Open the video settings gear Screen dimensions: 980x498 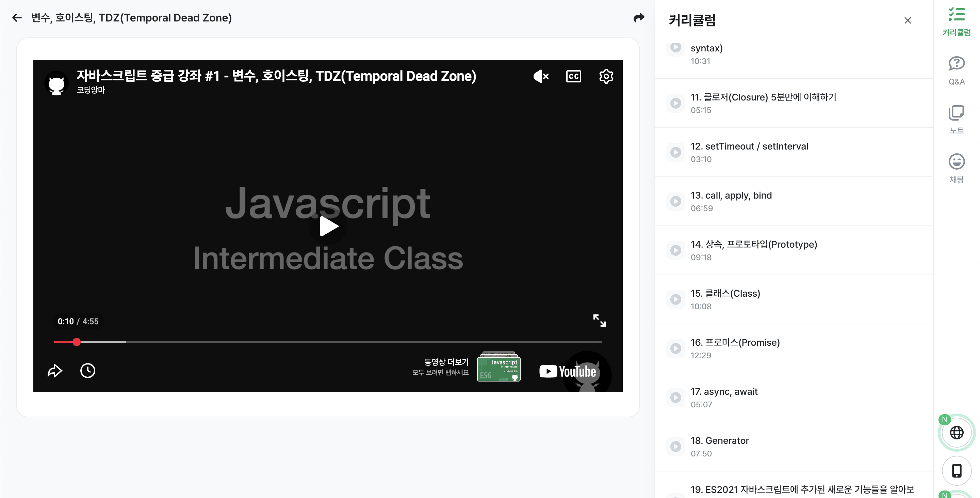(x=606, y=76)
